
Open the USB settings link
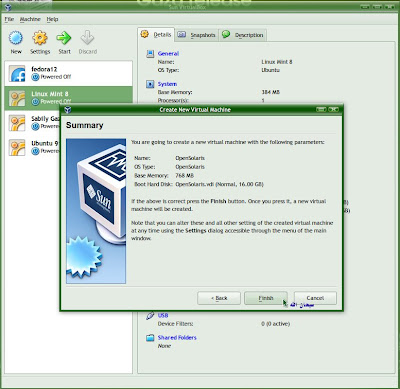point(163,315)
